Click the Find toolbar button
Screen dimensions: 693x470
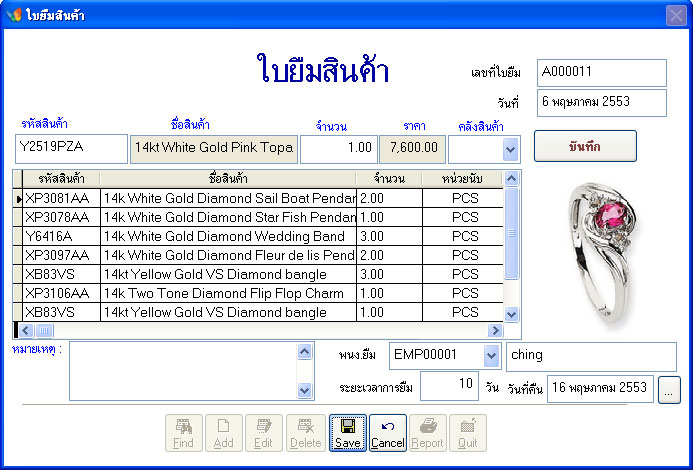pos(183,433)
